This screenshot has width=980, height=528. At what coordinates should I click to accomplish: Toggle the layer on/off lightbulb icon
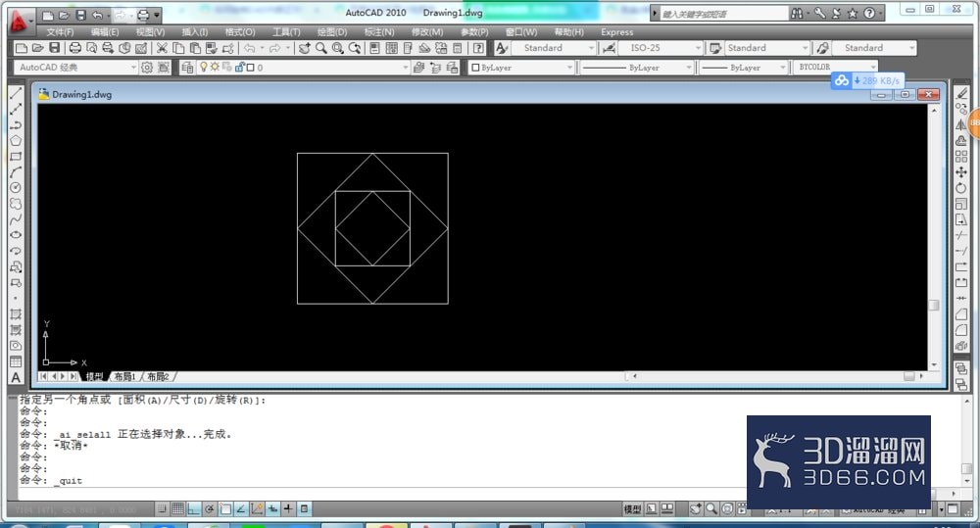tap(203, 67)
